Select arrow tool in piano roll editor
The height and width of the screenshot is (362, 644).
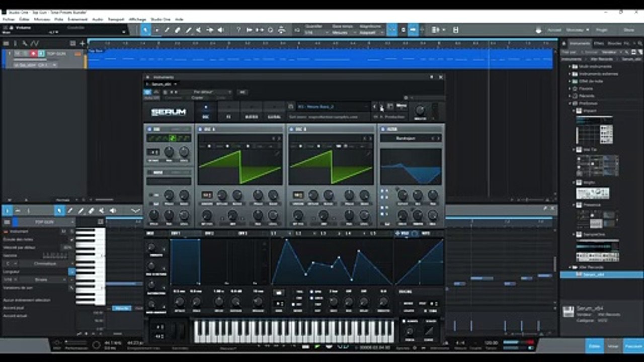coord(59,210)
